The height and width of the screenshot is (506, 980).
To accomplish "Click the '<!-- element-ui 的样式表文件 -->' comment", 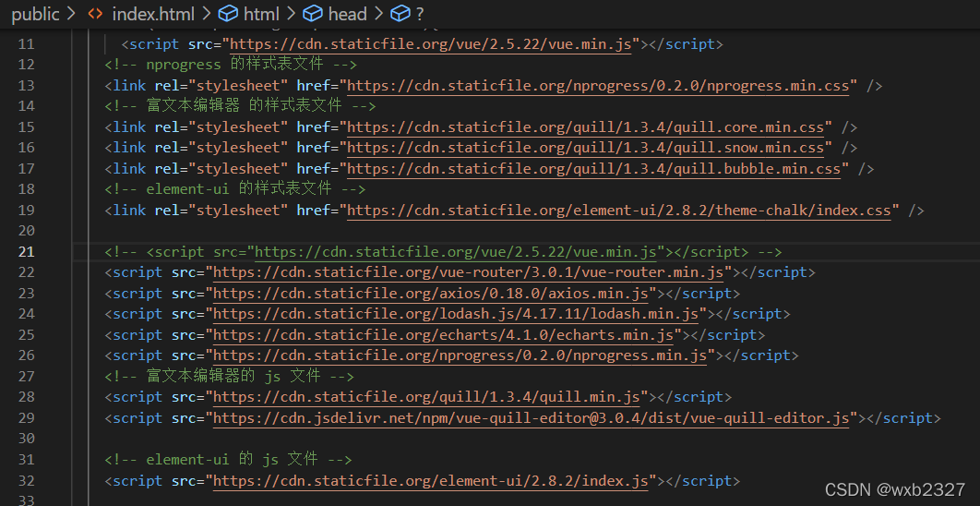I will [x=235, y=189].
